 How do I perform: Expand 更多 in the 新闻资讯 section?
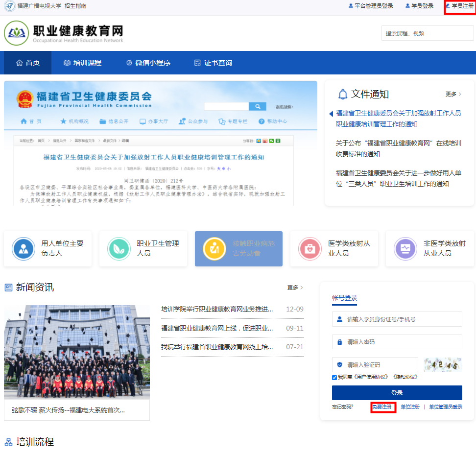[x=295, y=287]
